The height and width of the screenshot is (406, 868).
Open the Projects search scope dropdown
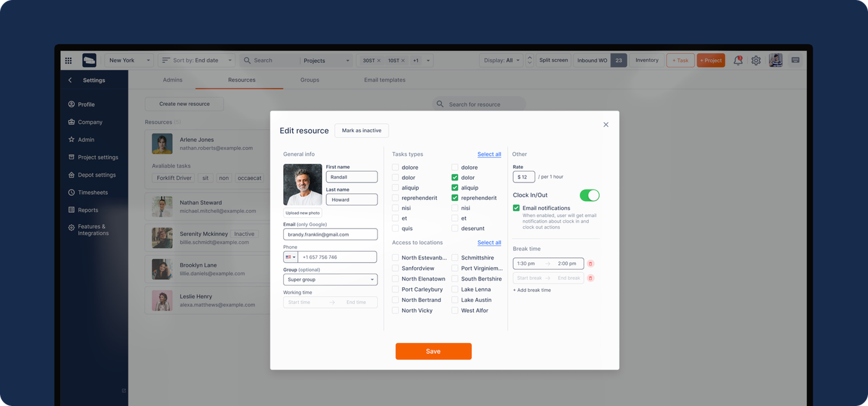point(326,60)
